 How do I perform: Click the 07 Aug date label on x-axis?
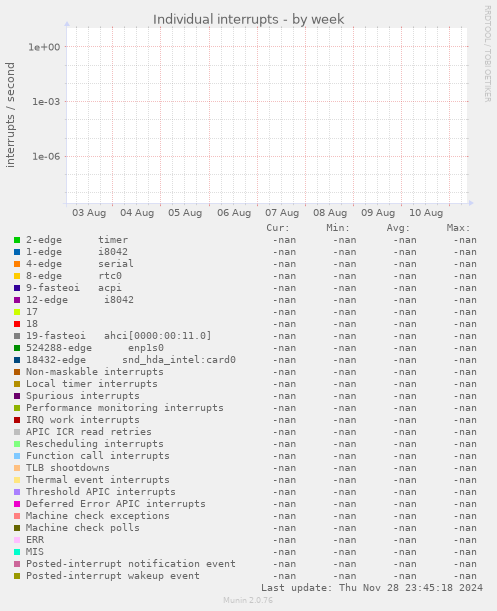click(x=282, y=213)
